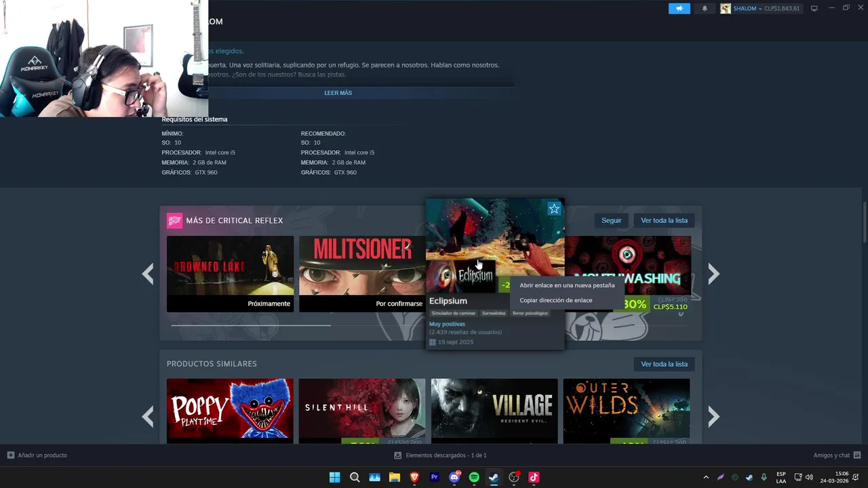868x488 pixels.
Task: Click the Steam system tray icon
Action: click(x=749, y=477)
